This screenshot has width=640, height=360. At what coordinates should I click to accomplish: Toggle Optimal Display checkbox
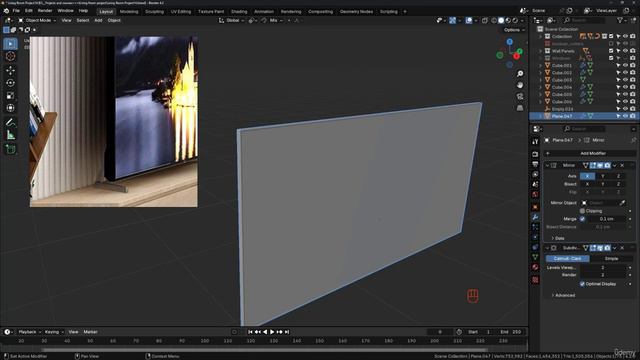pyautogui.click(x=582, y=284)
